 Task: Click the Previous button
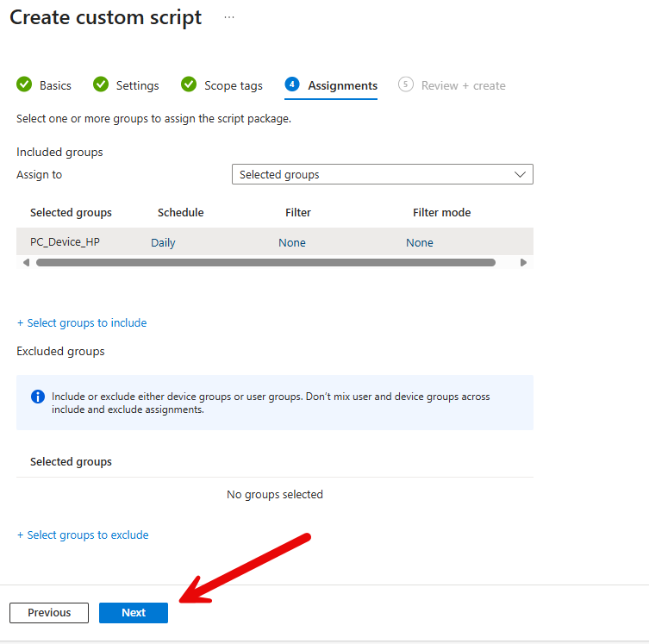coord(49,612)
